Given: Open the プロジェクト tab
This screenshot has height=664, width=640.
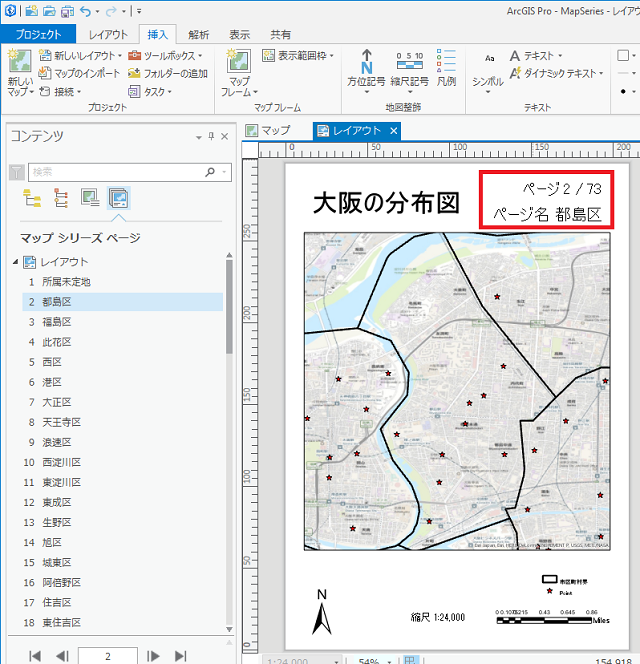Looking at the screenshot, I should [39, 34].
